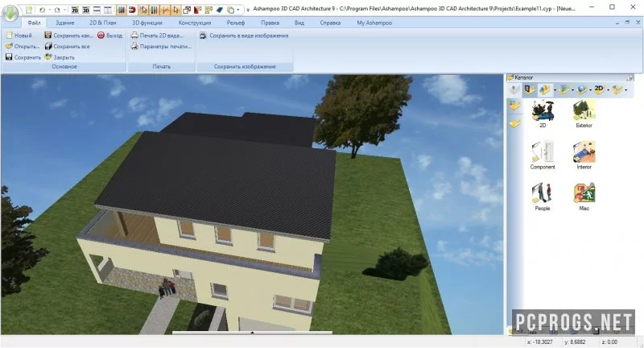This screenshot has width=644, height=348.
Task: Toggle the highlighted cursor selection icon
Action: click(143, 10)
